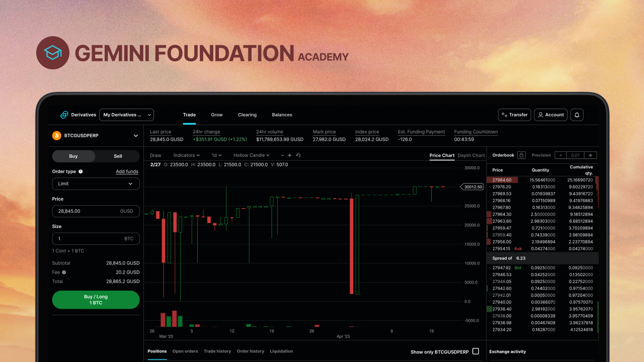Lock the orderbook with the padlock icon

522,155
